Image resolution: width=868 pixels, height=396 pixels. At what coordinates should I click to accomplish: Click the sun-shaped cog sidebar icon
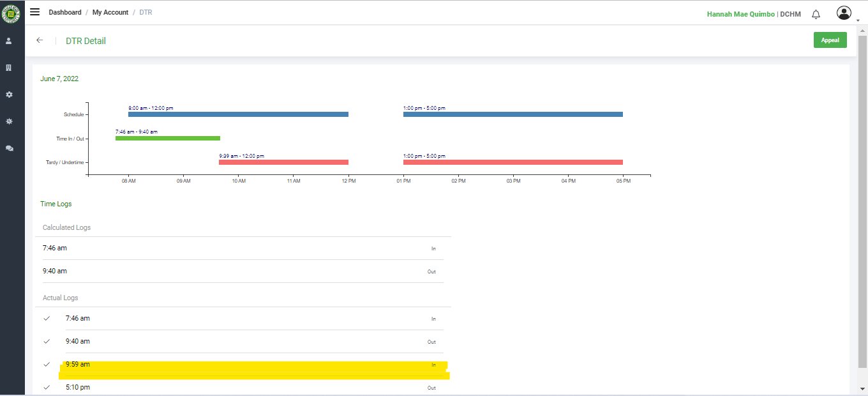click(9, 121)
